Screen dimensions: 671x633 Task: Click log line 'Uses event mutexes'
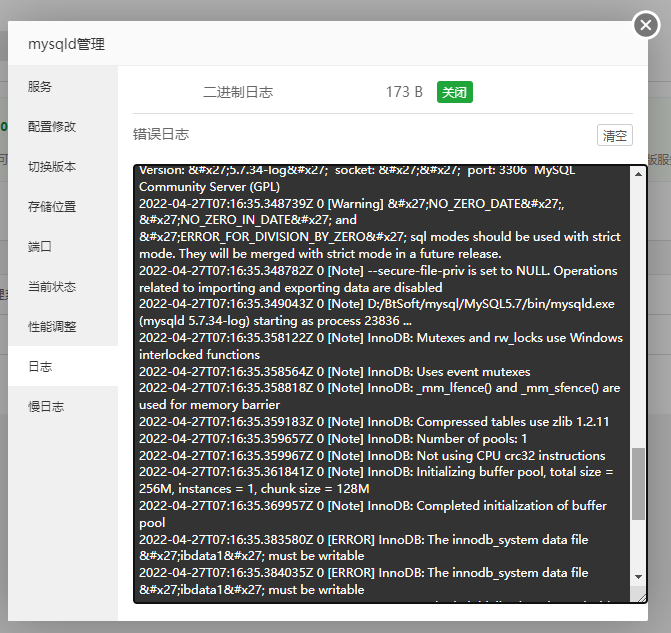pyautogui.click(x=335, y=371)
